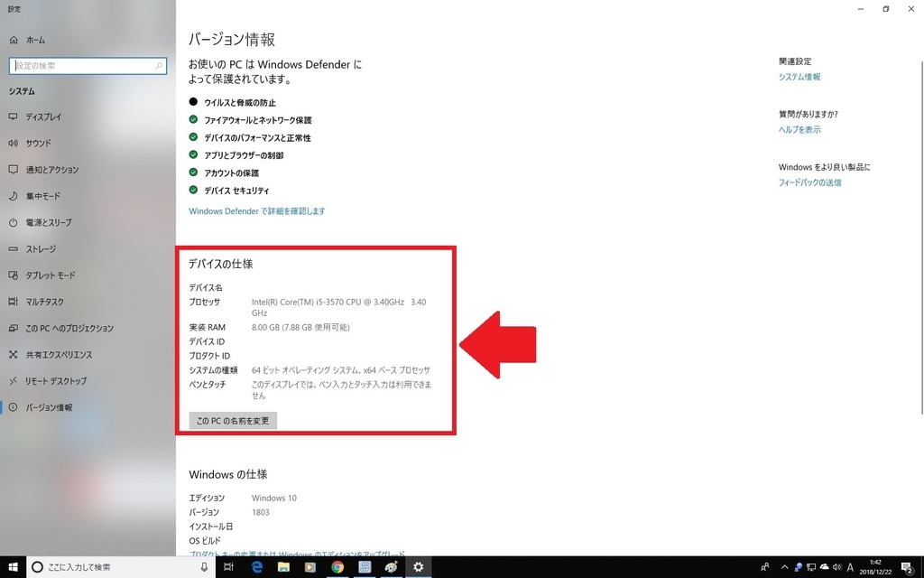Launch Microsoft Edge from the taskbar
The image size is (924, 578).
pyautogui.click(x=257, y=567)
